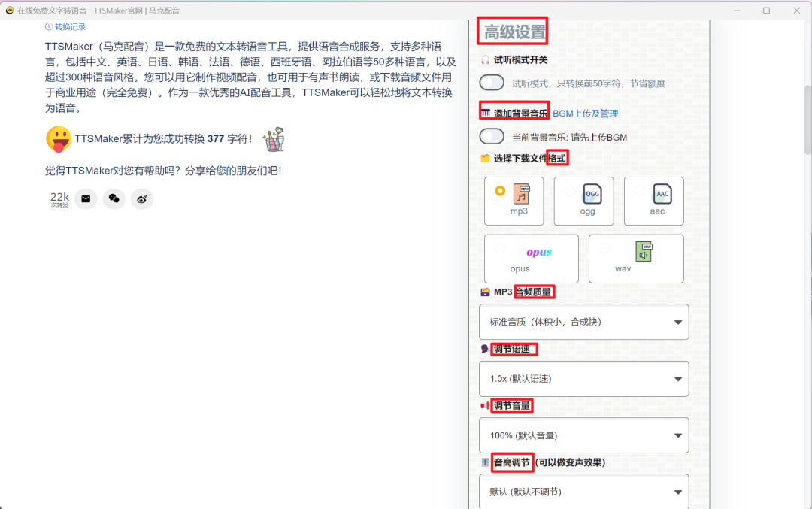The width and height of the screenshot is (812, 509).
Task: Click the 高级设置 heading
Action: [x=515, y=32]
